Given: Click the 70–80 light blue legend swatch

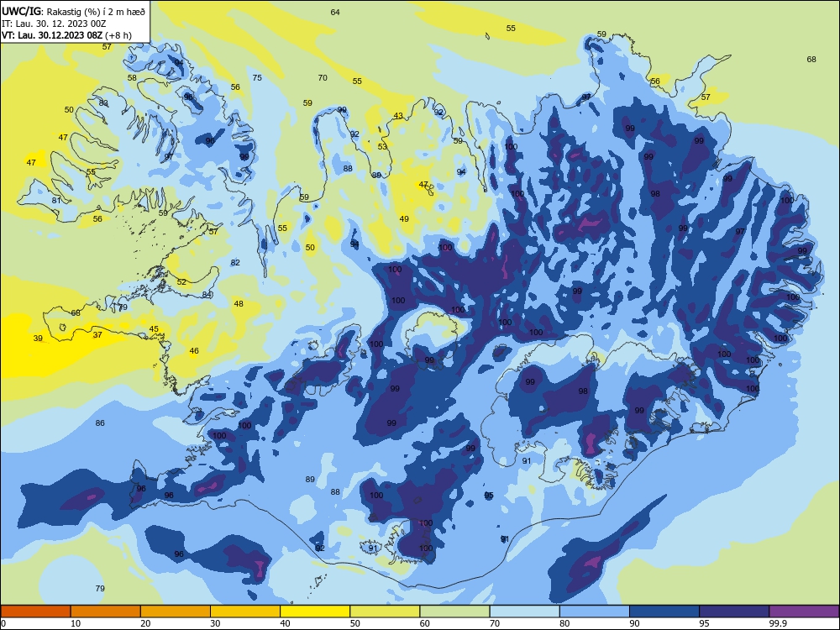Looking at the screenshot, I should 525,612.
